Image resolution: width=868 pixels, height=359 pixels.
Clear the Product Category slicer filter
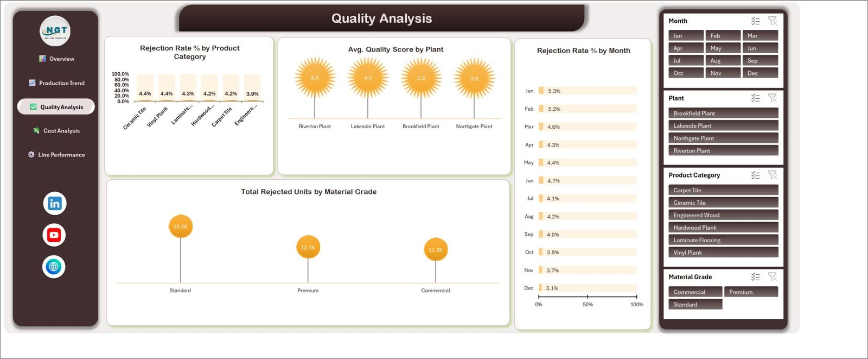[x=773, y=175]
